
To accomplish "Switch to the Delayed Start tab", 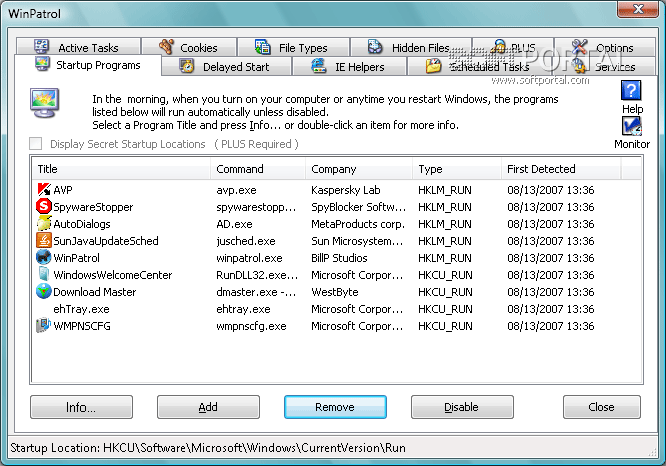I will tap(226, 67).
